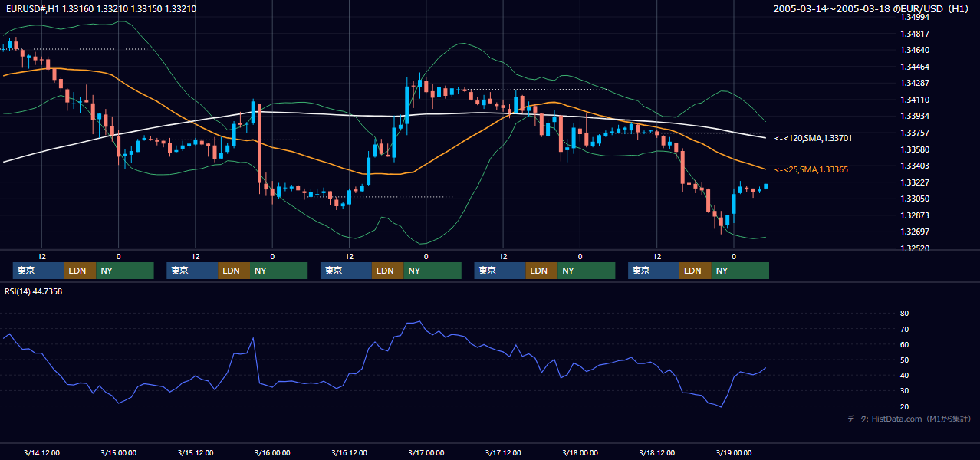980x460 pixels.
Task: Click price axis value 1.33227
Action: [x=913, y=182]
